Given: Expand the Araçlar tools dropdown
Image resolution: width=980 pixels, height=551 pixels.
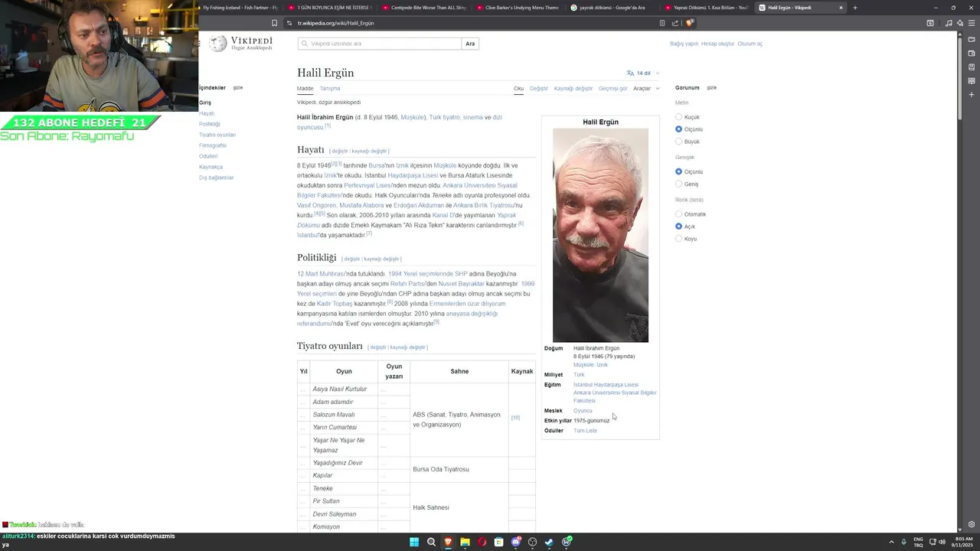Looking at the screenshot, I should point(646,88).
